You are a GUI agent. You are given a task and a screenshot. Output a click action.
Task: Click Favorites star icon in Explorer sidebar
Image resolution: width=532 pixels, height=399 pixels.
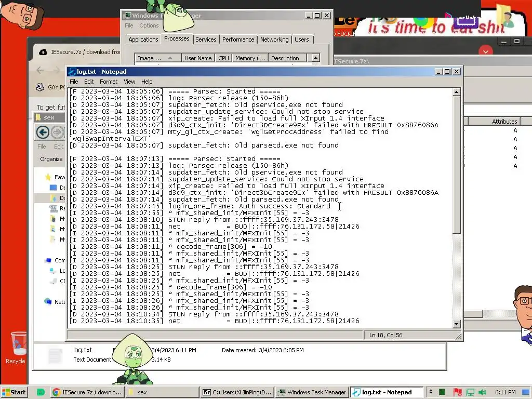48,177
